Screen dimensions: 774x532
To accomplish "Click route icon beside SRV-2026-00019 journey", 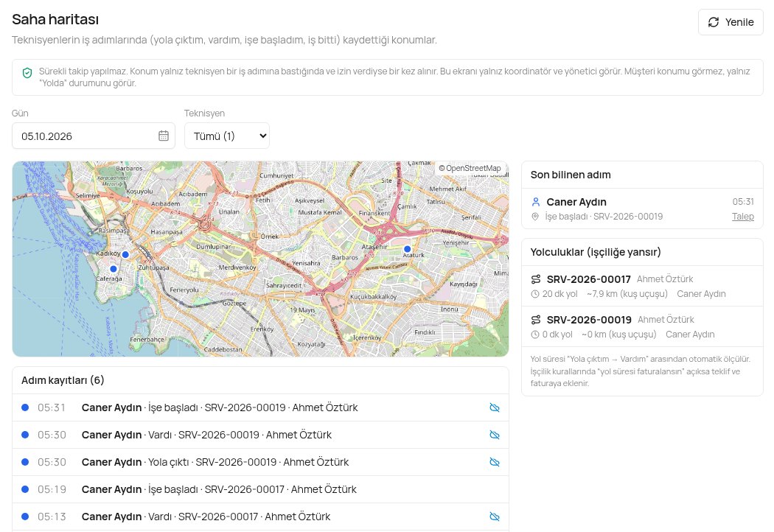I will click(536, 320).
